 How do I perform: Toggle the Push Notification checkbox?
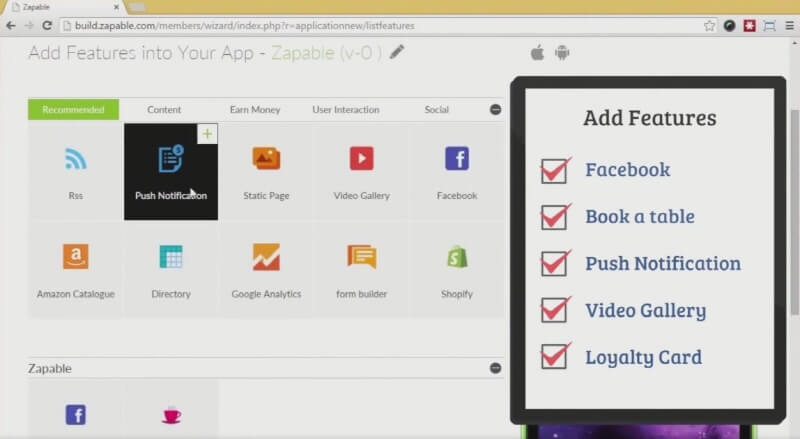pos(555,263)
